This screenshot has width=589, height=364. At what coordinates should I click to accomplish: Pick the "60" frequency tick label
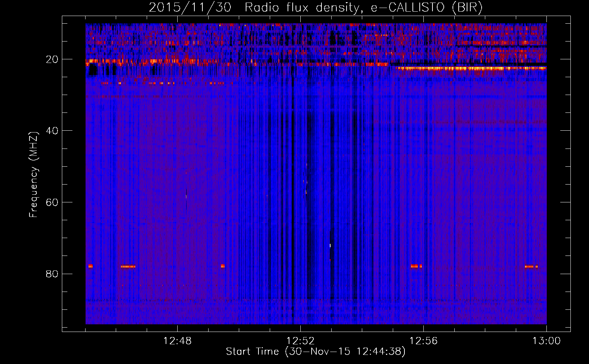point(52,202)
